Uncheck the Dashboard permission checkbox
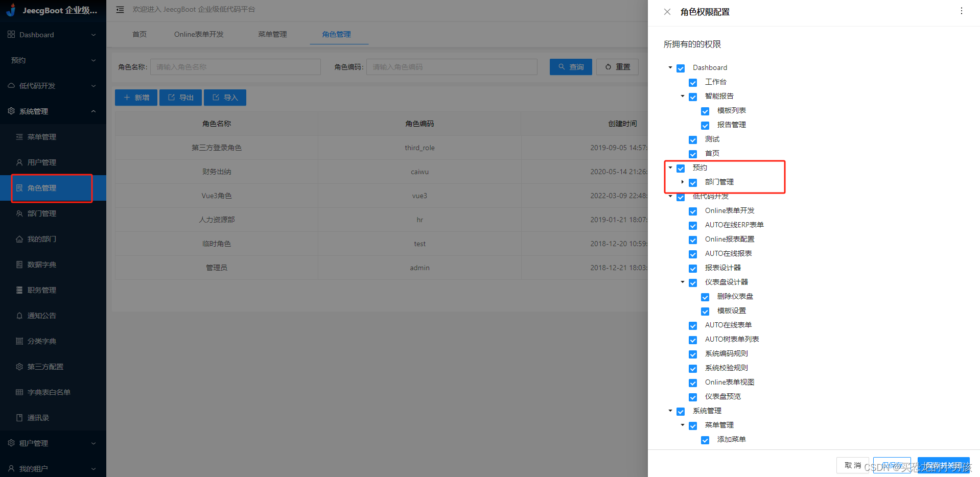Image resolution: width=980 pixels, height=477 pixels. [681, 68]
